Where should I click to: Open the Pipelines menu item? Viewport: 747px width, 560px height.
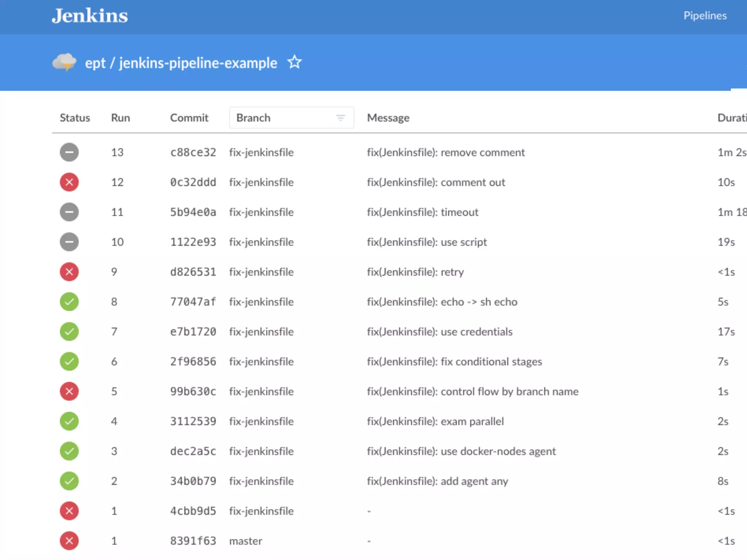click(705, 16)
